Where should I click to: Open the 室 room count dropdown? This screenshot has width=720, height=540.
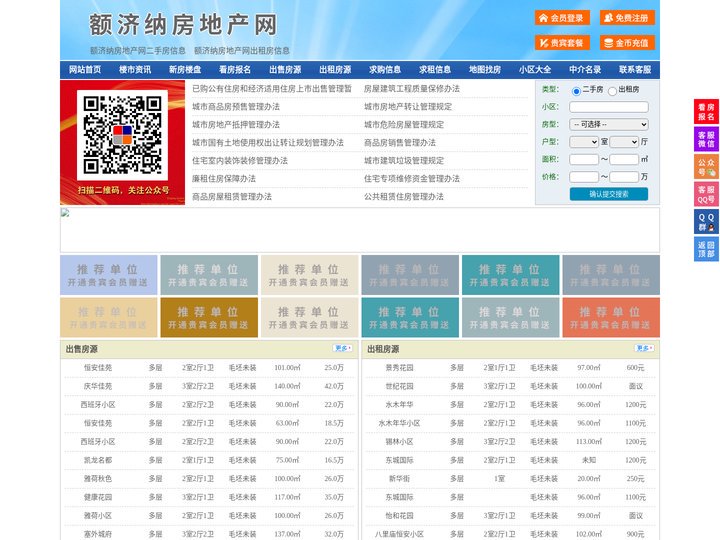pyautogui.click(x=584, y=142)
